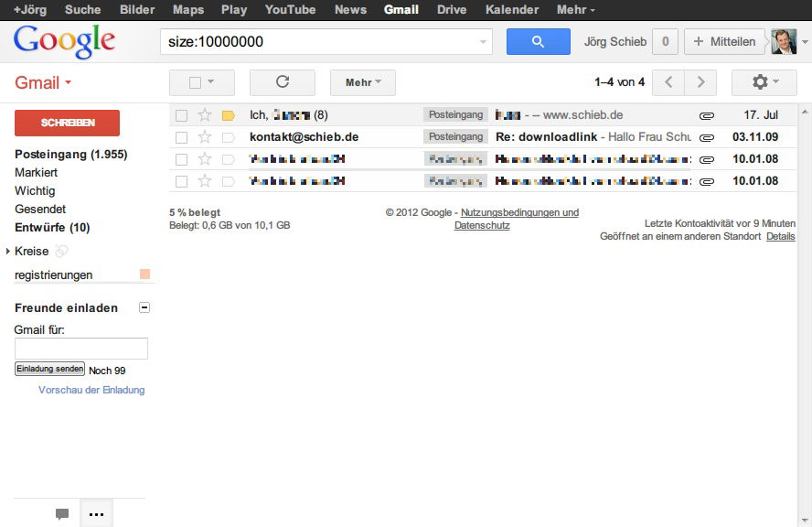The image size is (812, 527).
Task: Click the mail list scrollbar up arrow
Action: (x=805, y=112)
